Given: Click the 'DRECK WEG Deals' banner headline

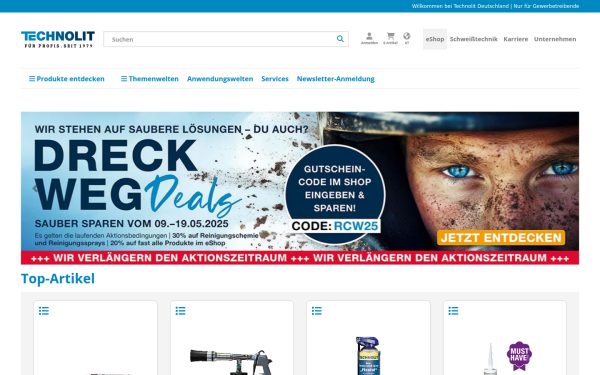Looking at the screenshot, I should (x=137, y=180).
